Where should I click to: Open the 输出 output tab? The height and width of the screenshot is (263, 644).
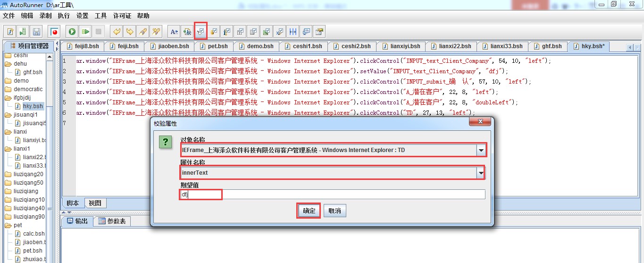coord(77,221)
